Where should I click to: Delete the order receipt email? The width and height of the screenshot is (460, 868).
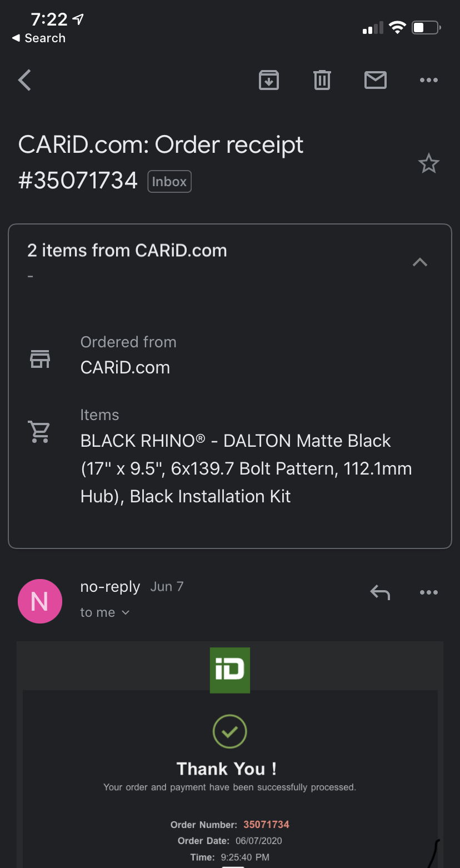pos(322,80)
